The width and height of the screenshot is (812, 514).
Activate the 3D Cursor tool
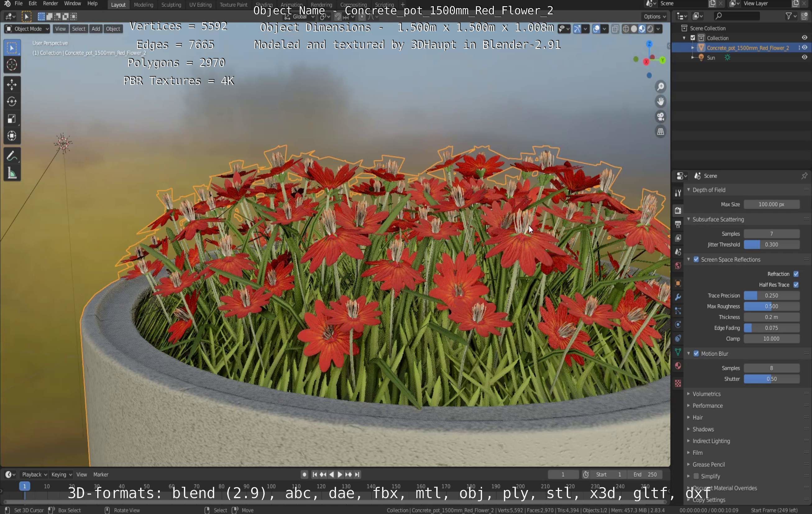point(12,65)
